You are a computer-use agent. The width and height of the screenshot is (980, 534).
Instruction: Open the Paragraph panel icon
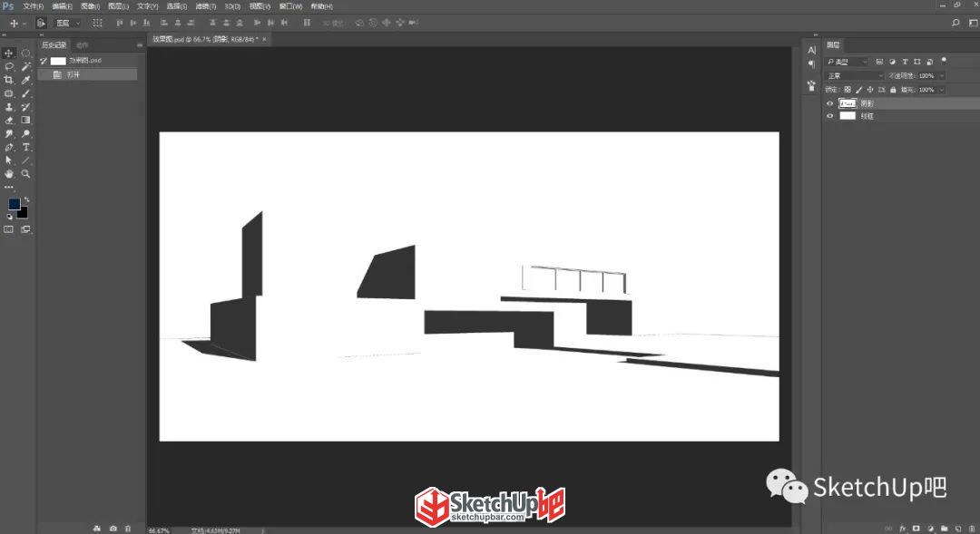(811, 63)
